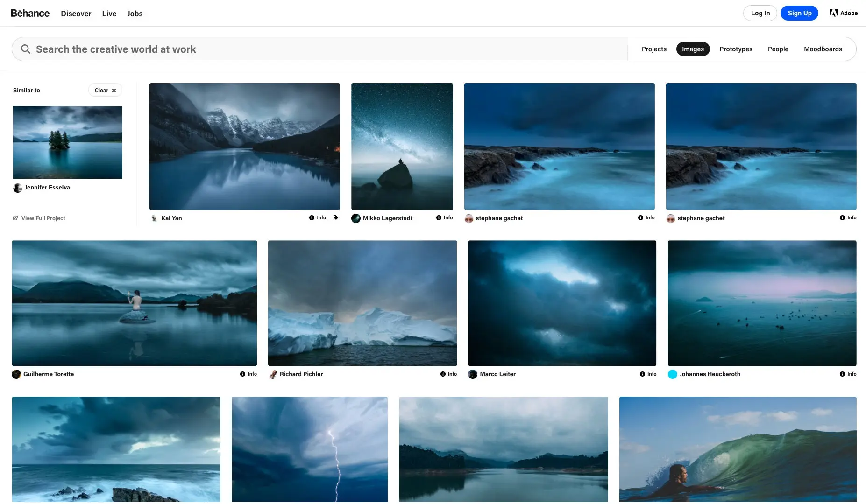The width and height of the screenshot is (866, 504).
Task: Open the Discover menu
Action: 76,14
